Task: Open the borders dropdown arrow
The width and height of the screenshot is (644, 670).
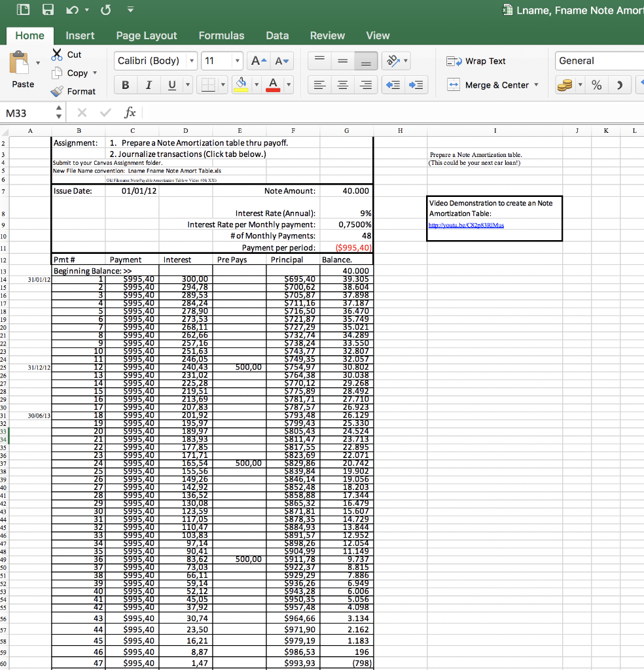Action: pyautogui.click(x=223, y=85)
